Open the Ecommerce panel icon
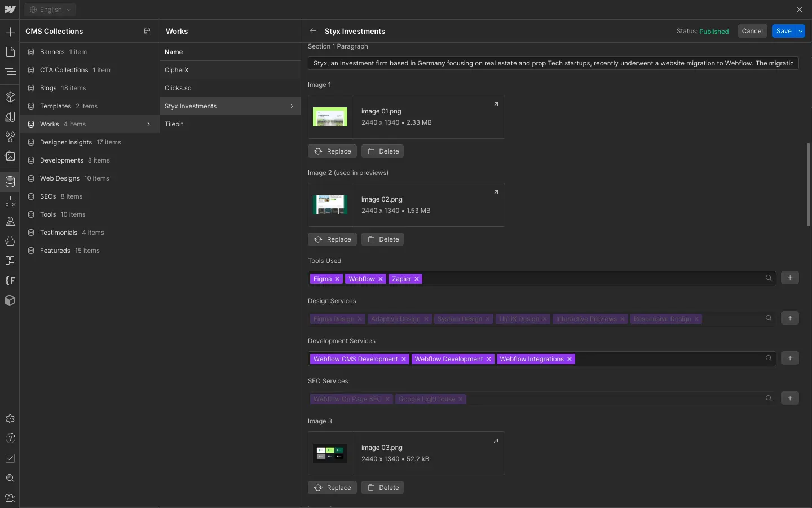The height and width of the screenshot is (508, 812). click(x=10, y=241)
